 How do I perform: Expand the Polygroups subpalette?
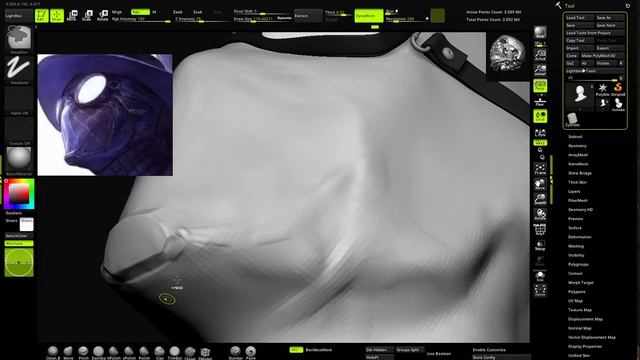(578, 264)
